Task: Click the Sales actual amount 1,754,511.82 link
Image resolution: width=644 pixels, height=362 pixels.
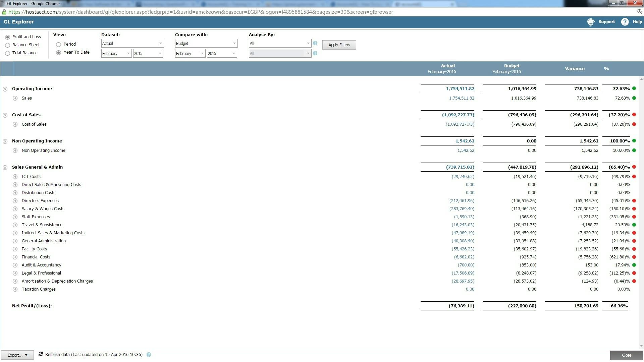Action: point(461,98)
